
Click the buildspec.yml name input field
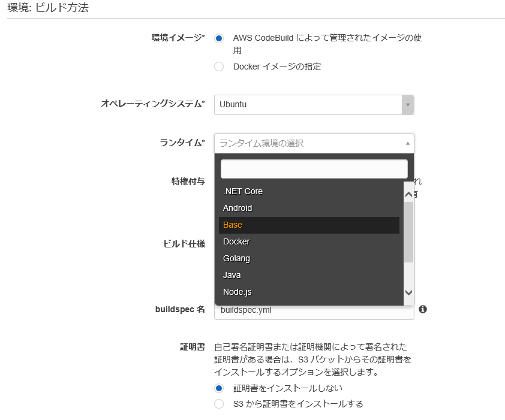pyautogui.click(x=314, y=312)
